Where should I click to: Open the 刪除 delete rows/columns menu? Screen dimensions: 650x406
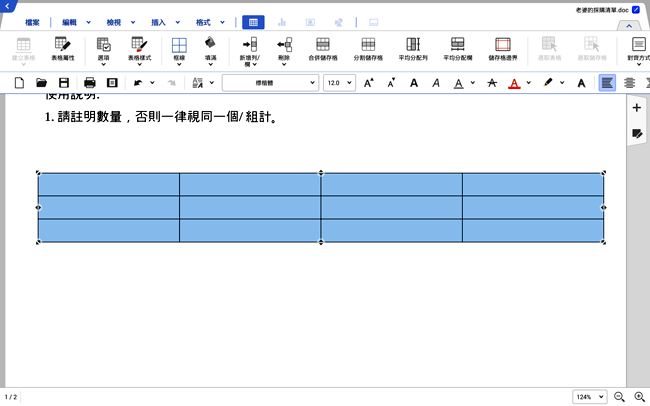coord(284,51)
